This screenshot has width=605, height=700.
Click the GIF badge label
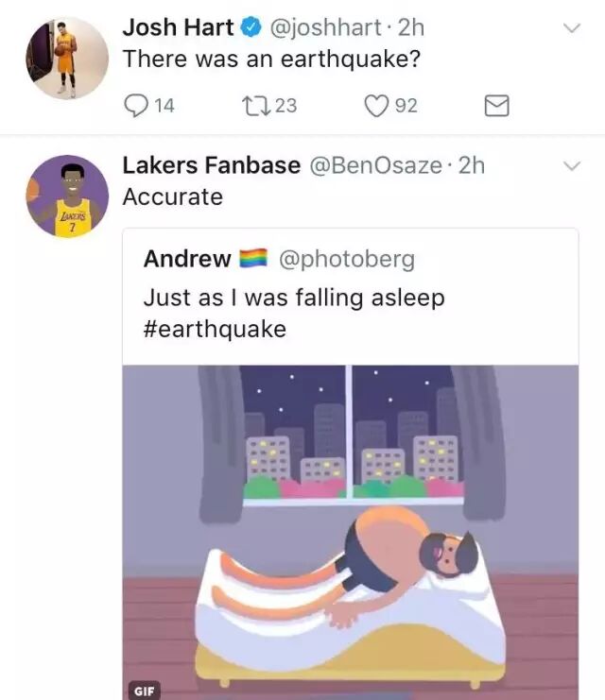[144, 691]
